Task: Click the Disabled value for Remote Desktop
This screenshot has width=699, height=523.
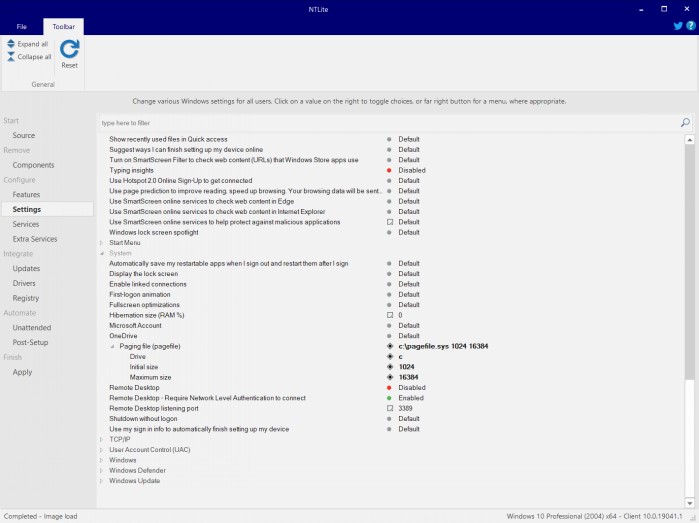Action: coord(412,387)
